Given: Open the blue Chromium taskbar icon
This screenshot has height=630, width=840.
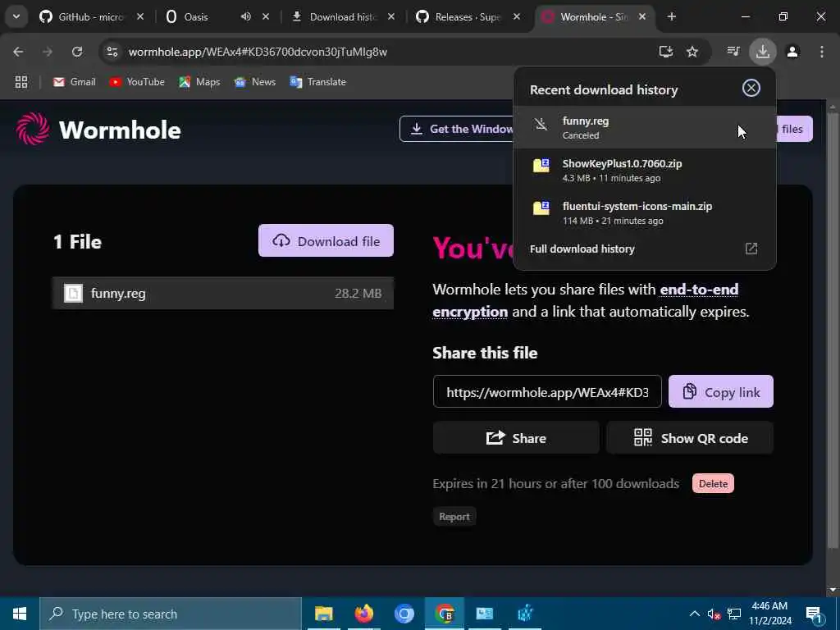Looking at the screenshot, I should point(404,614).
